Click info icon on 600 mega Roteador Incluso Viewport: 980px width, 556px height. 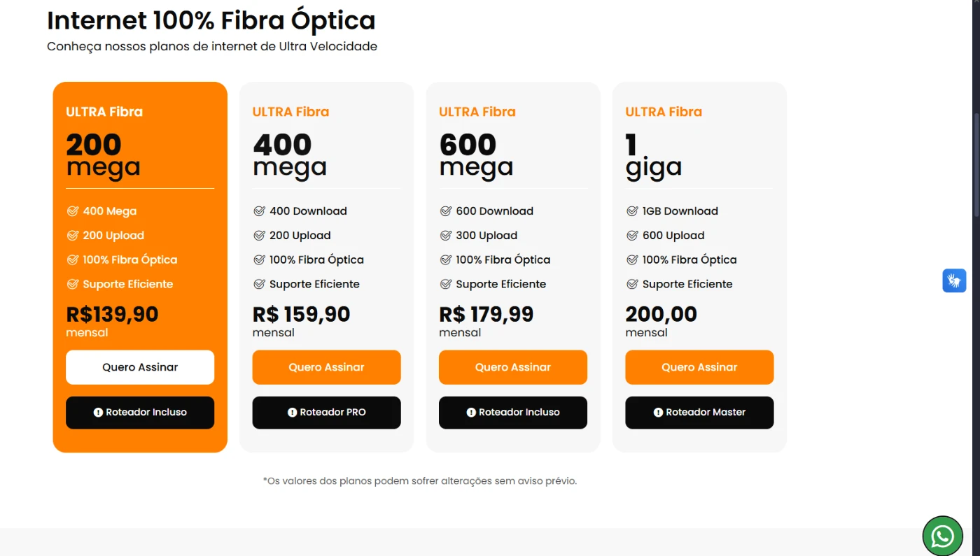(x=472, y=413)
